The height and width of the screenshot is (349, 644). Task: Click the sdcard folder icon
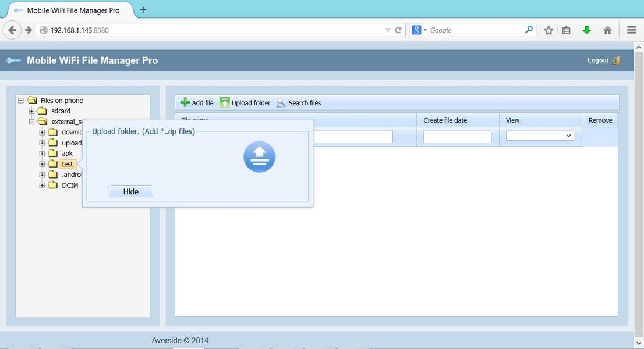(x=43, y=111)
